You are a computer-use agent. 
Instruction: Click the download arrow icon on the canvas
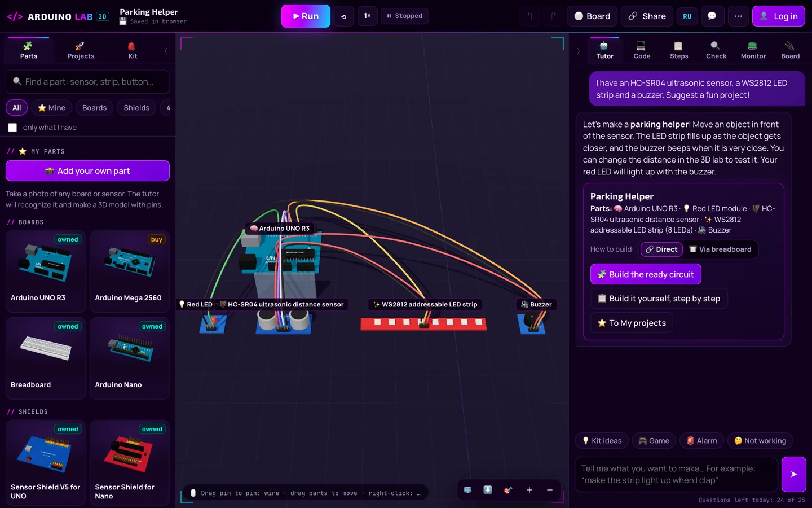[488, 490]
